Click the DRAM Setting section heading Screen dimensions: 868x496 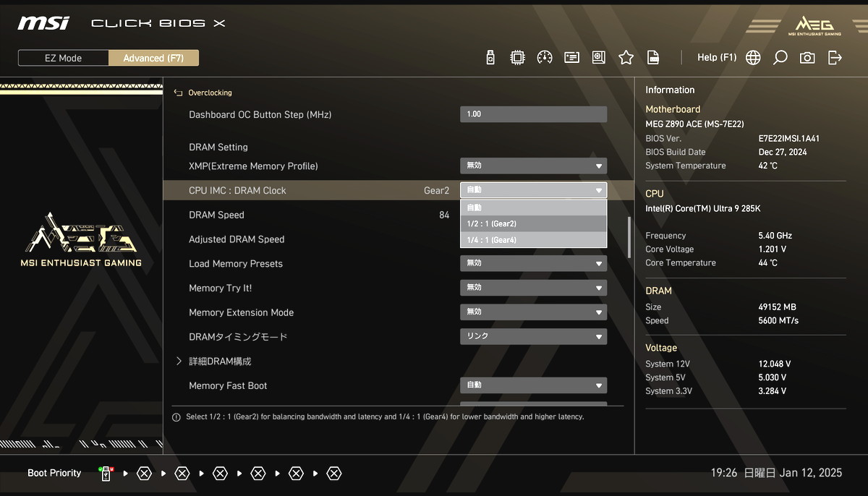(x=218, y=147)
